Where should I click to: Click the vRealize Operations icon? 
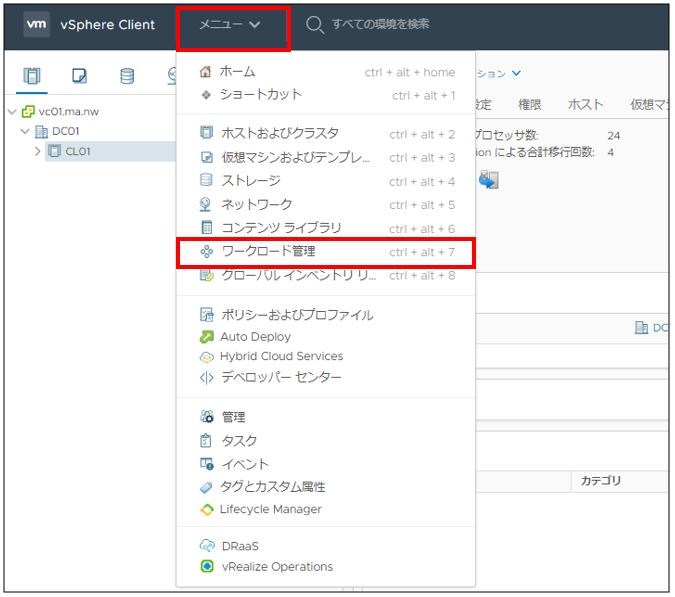point(207,566)
